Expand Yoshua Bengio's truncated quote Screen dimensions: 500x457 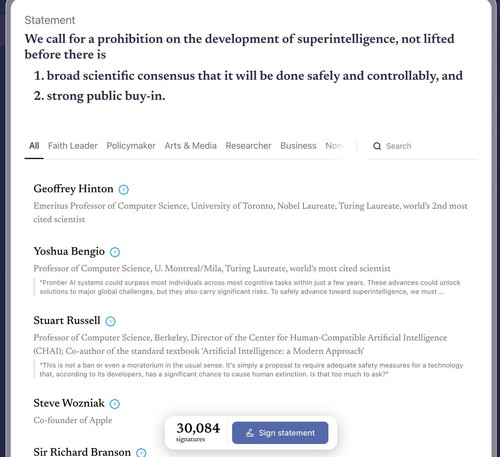click(248, 287)
